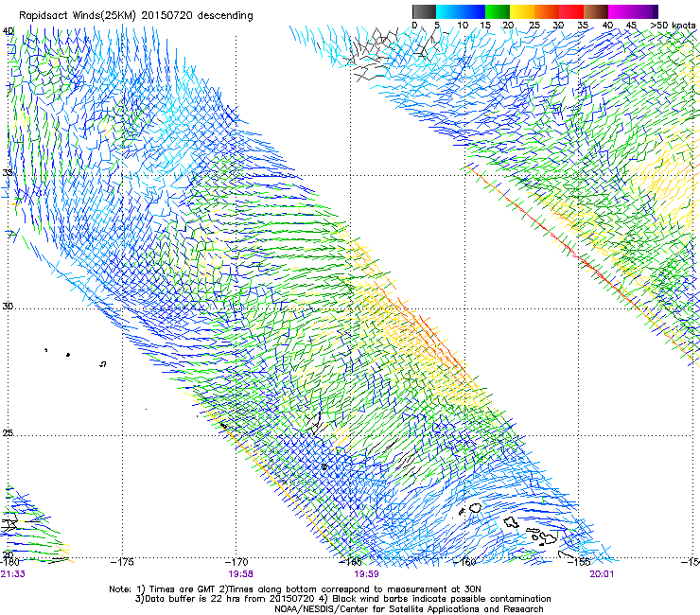Image resolution: width=700 pixels, height=615 pixels.
Task: Click the latitude label '25'
Action: point(8,433)
